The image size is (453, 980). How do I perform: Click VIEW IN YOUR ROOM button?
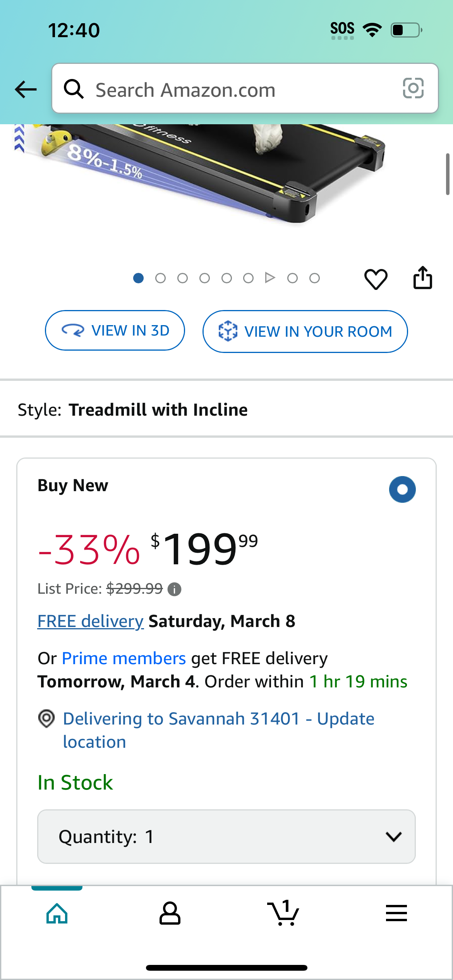click(305, 331)
